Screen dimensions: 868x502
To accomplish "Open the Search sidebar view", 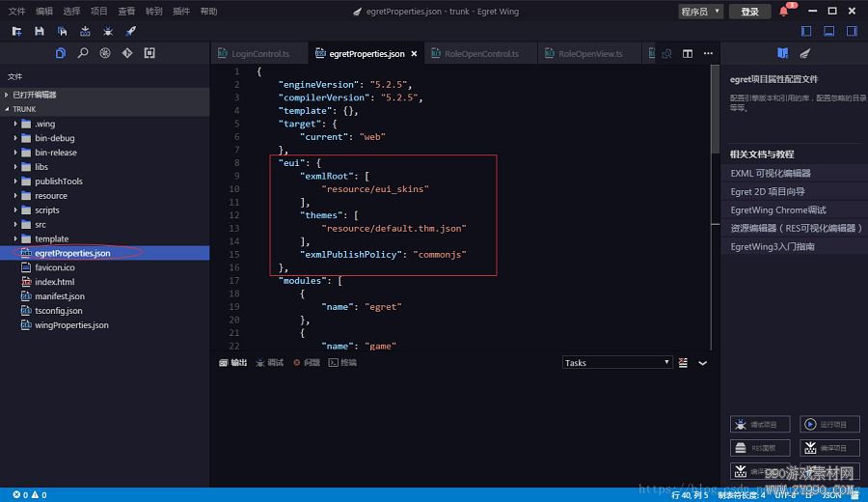I will click(x=83, y=53).
